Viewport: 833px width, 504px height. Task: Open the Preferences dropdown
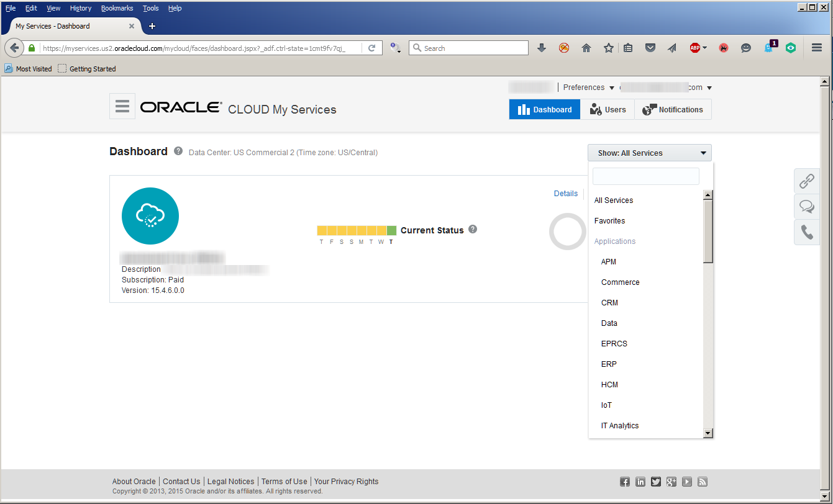pos(588,88)
